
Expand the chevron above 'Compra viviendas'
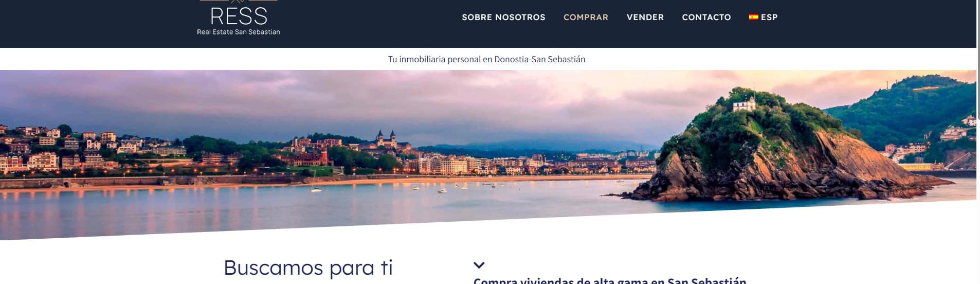[x=479, y=265]
